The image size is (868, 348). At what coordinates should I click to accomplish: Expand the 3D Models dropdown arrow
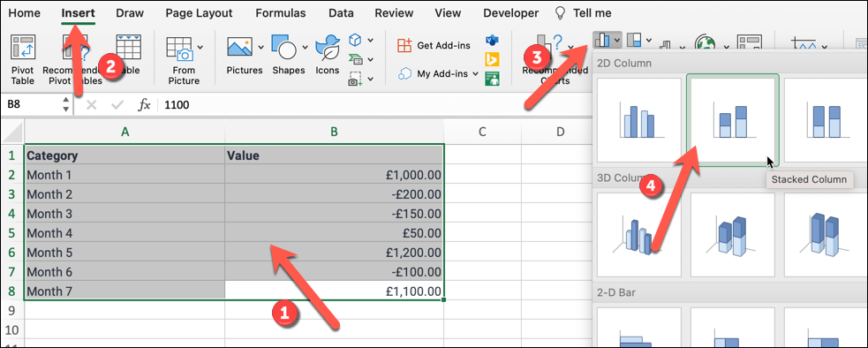tap(370, 41)
